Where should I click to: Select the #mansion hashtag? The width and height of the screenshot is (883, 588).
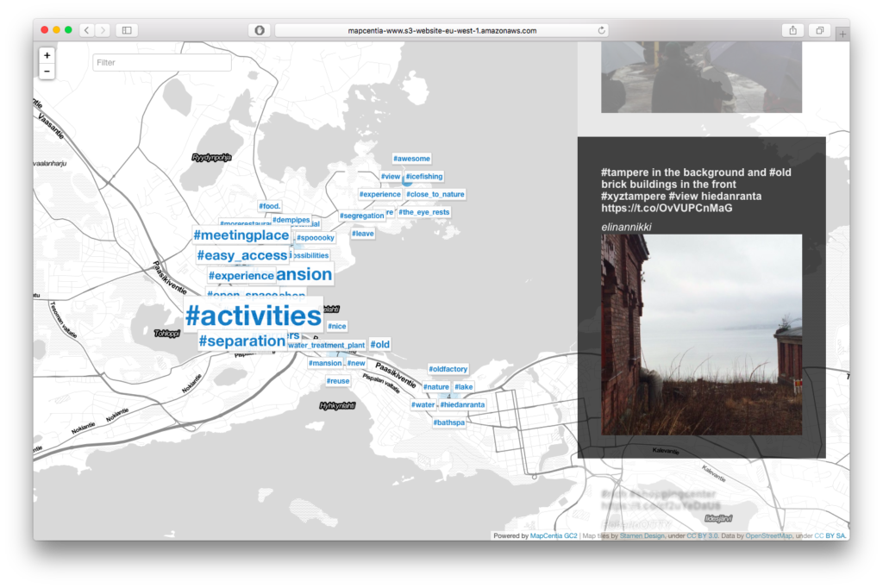pos(325,363)
